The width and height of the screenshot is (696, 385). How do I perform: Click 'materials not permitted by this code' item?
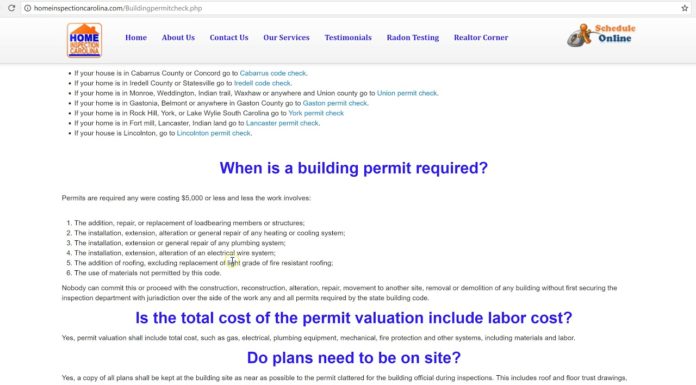147,273
